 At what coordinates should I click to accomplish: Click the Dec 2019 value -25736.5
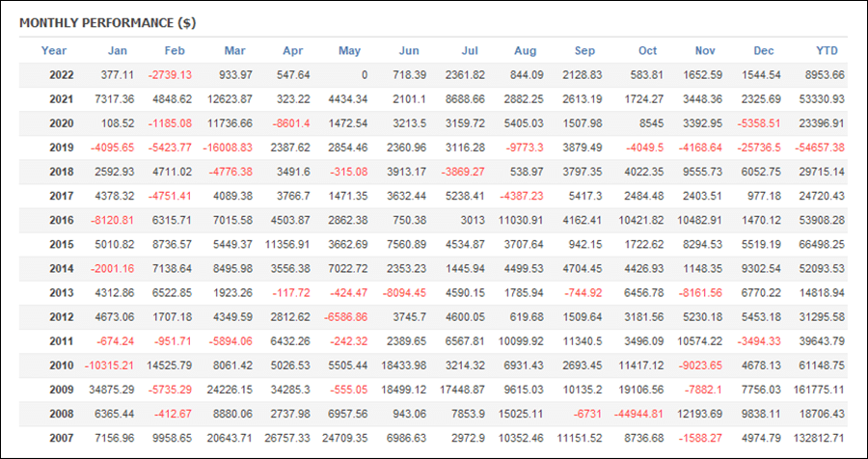coord(758,148)
